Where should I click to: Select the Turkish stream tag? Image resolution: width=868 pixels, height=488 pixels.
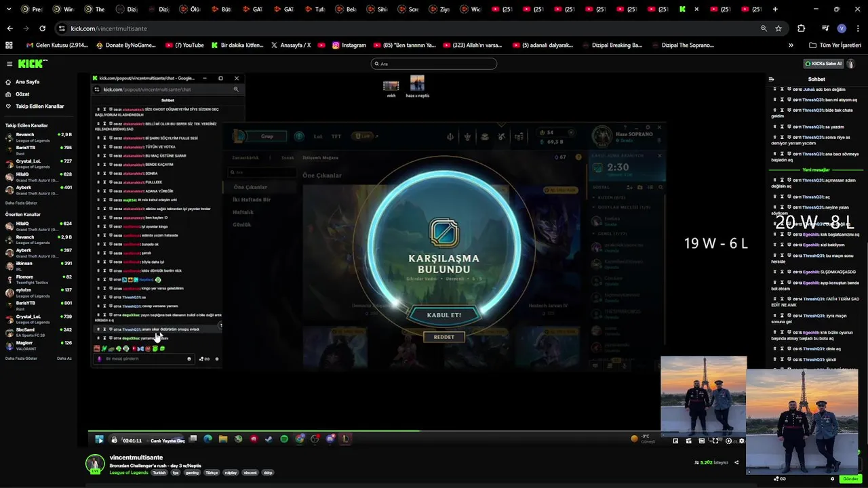[159, 472]
